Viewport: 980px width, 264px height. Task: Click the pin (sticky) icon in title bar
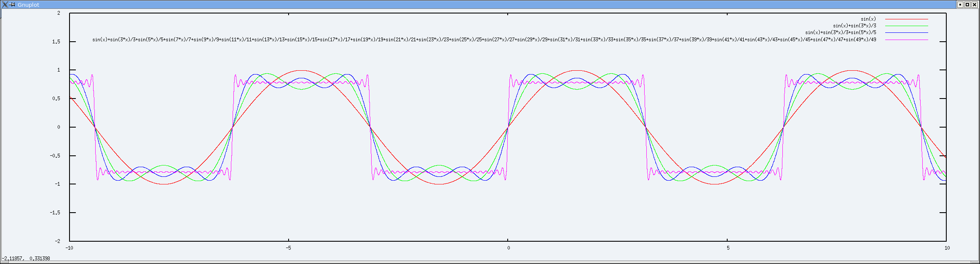(x=13, y=5)
